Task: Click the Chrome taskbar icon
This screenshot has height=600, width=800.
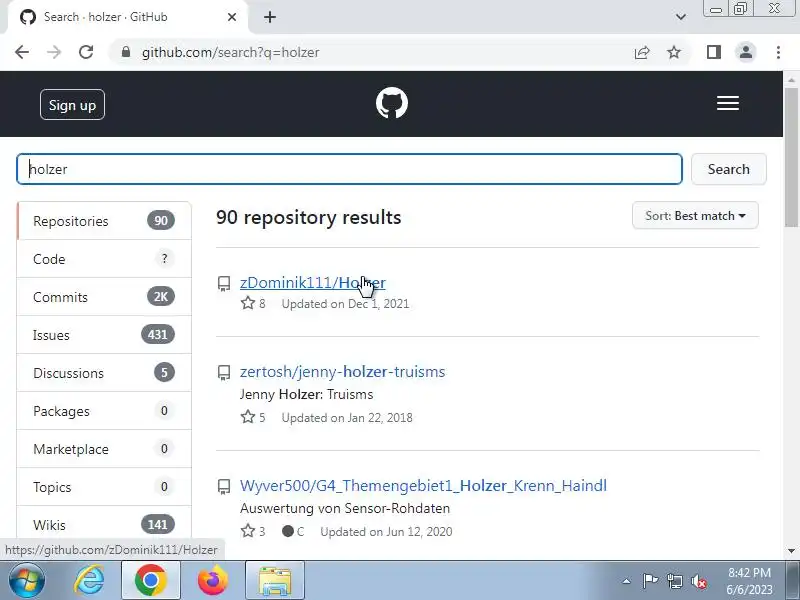Action: click(x=151, y=581)
